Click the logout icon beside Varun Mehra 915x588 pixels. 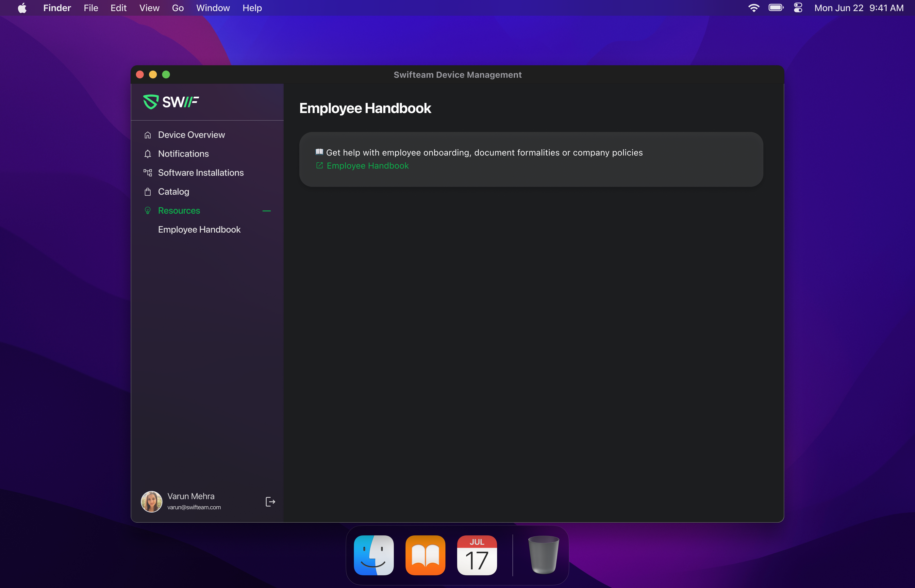(x=270, y=502)
